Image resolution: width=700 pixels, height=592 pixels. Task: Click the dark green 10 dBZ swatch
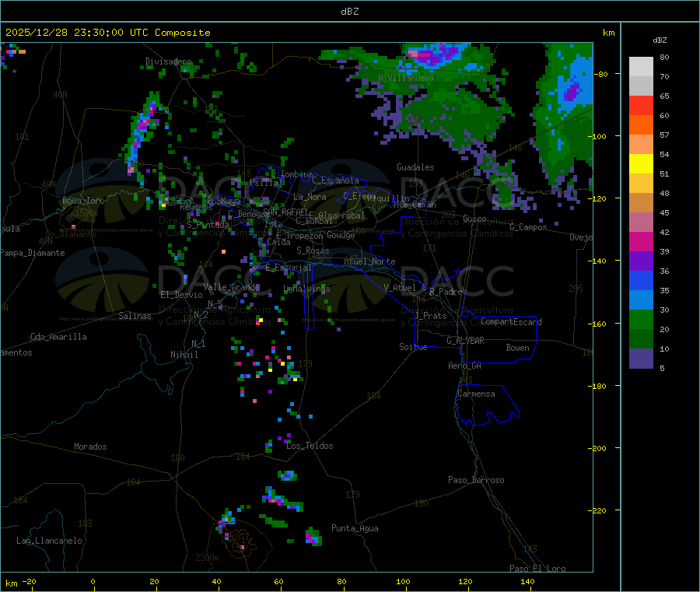641,339
